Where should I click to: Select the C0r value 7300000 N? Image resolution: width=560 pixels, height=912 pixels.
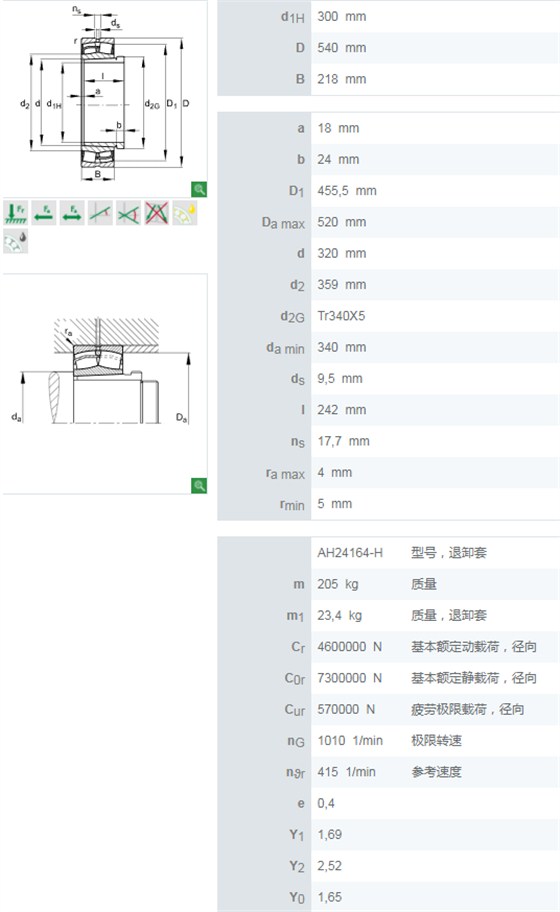(x=349, y=678)
